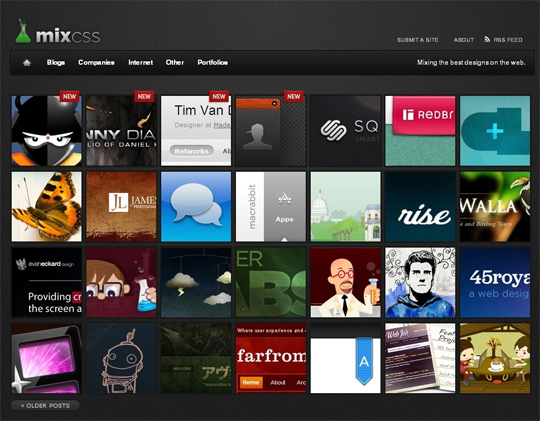Open the macrabbit Apps thumbnail
This screenshot has width=540, height=421.
point(271,206)
